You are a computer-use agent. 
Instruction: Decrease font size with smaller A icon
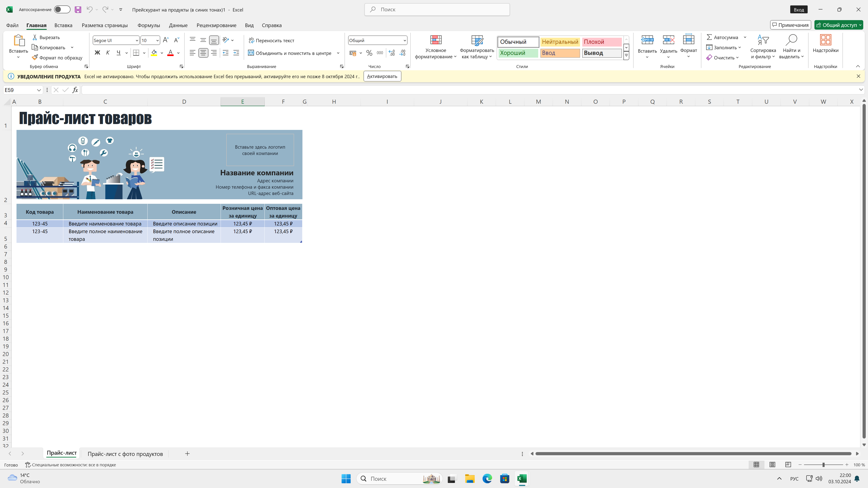[177, 40]
